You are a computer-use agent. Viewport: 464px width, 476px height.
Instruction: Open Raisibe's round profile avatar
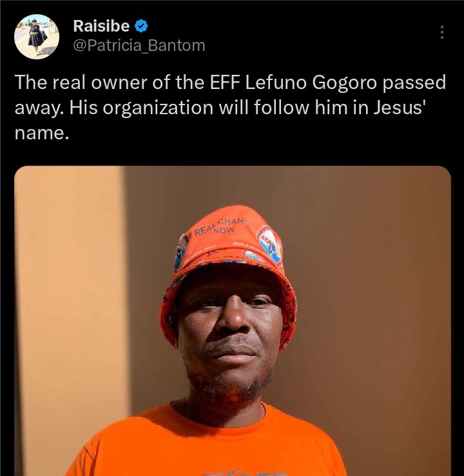click(37, 37)
